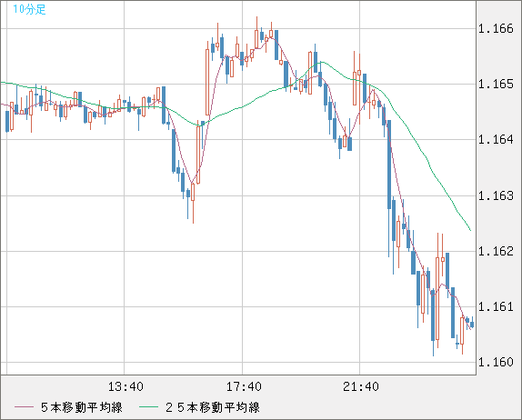The image size is (522, 420).
Task: Click the 10分足 timeframe label
Action: click(x=29, y=9)
